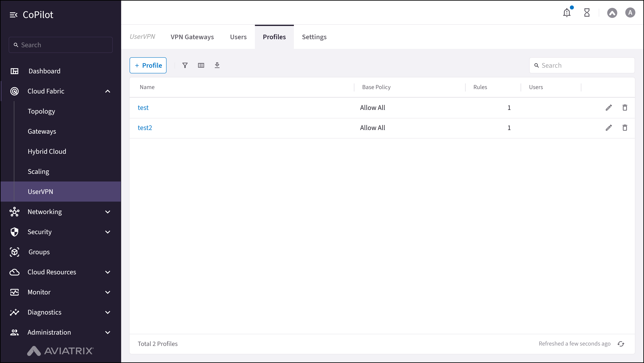Delete the test2 profile with trash icon
The height and width of the screenshot is (363, 644).
coord(625,128)
